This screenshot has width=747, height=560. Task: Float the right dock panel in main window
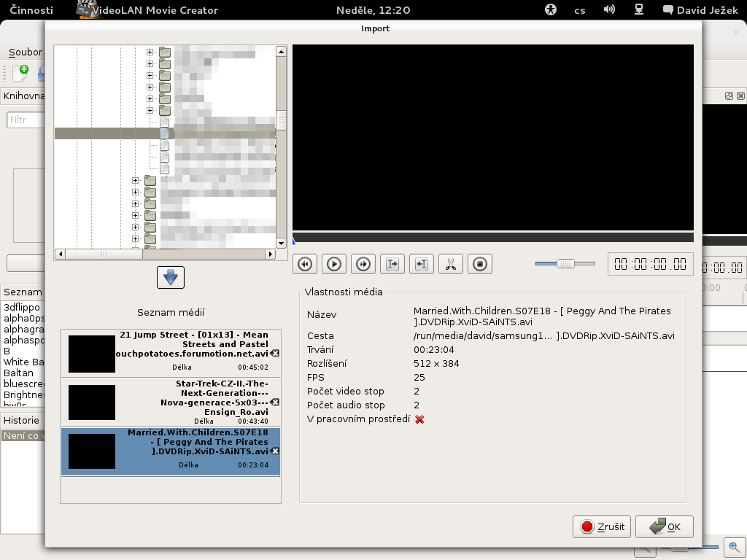coord(729,96)
